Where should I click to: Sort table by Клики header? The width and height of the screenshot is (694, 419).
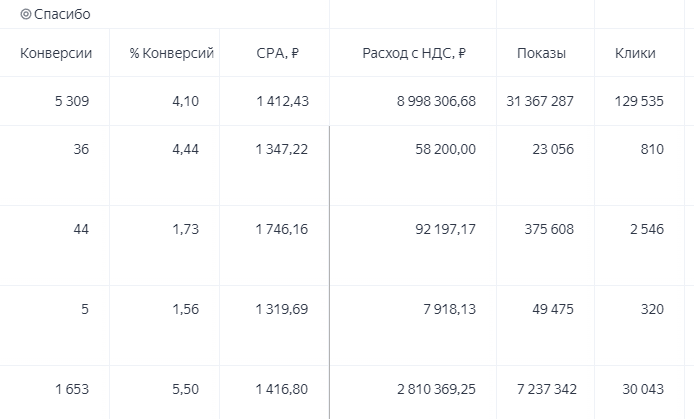tap(635, 53)
